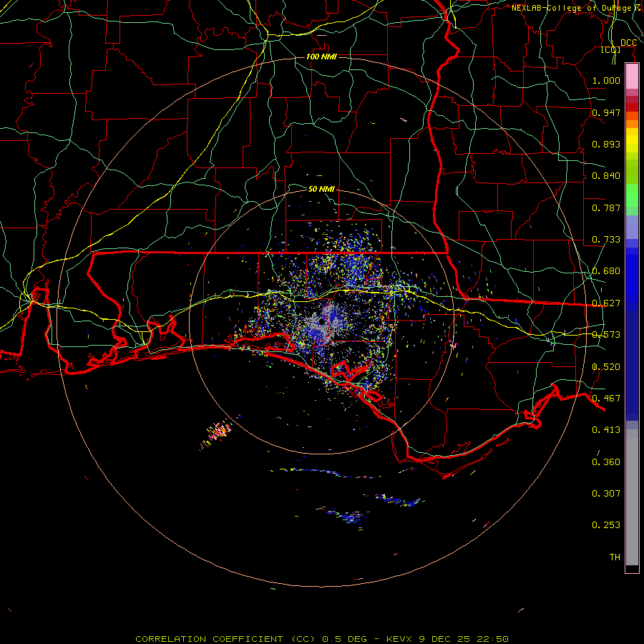Click the Correlation Coefficient KEVX caption text
This screenshot has width=644, height=644.
pyautogui.click(x=322, y=639)
